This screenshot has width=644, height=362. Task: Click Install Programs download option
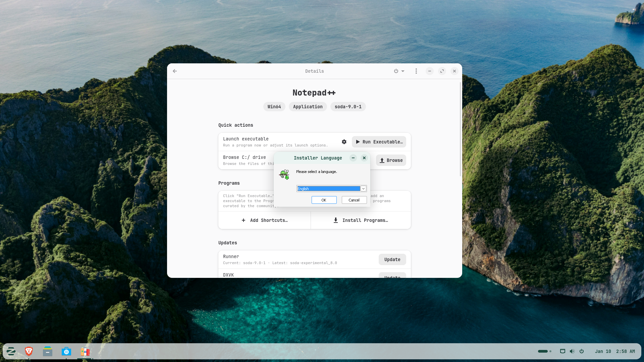361,220
